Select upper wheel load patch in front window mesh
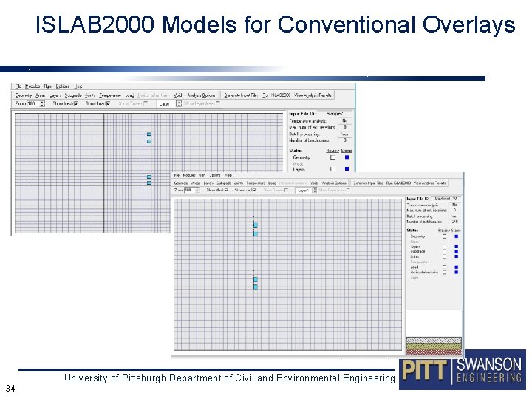 (256, 225)
